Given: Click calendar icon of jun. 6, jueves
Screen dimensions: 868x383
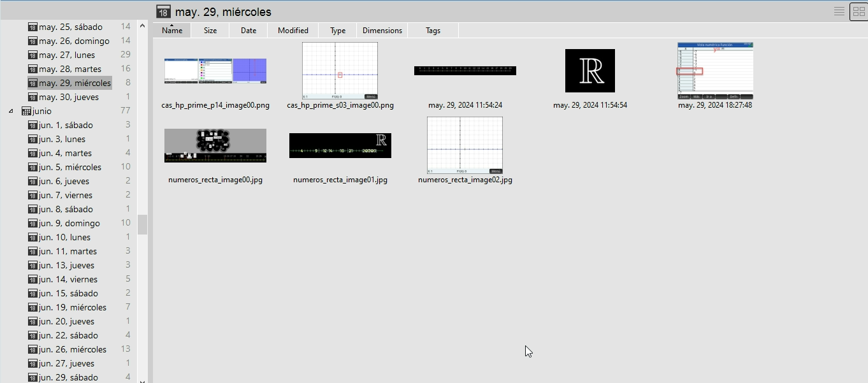Looking at the screenshot, I should 33,181.
